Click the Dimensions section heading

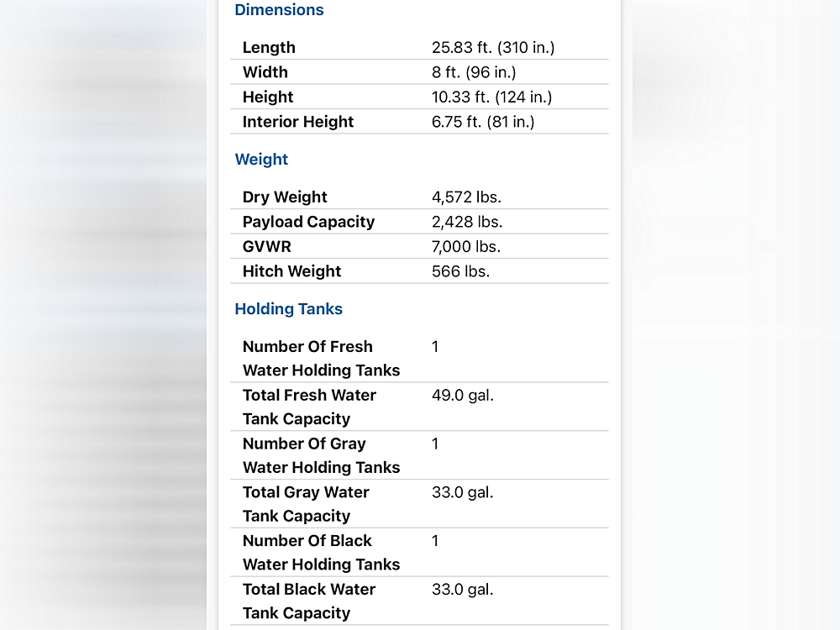pyautogui.click(x=279, y=10)
